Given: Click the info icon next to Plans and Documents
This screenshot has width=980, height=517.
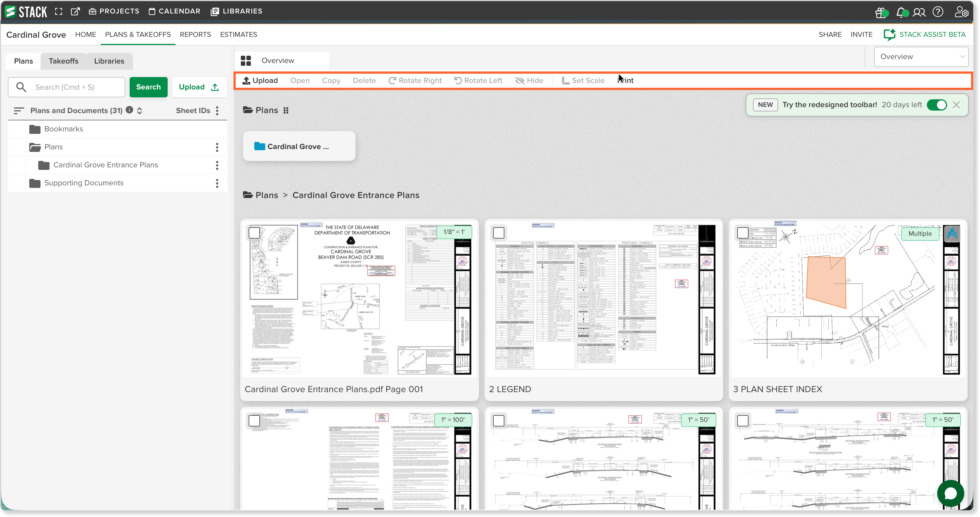Looking at the screenshot, I should coord(129,110).
